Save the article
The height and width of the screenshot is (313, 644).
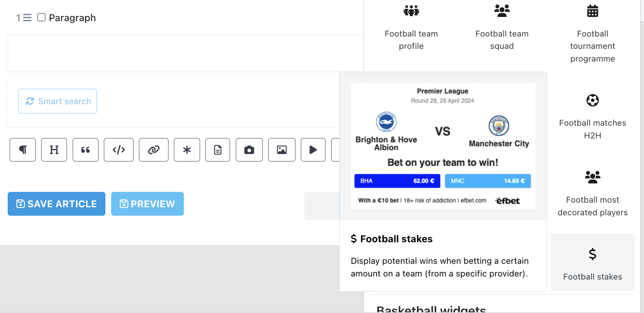[57, 204]
